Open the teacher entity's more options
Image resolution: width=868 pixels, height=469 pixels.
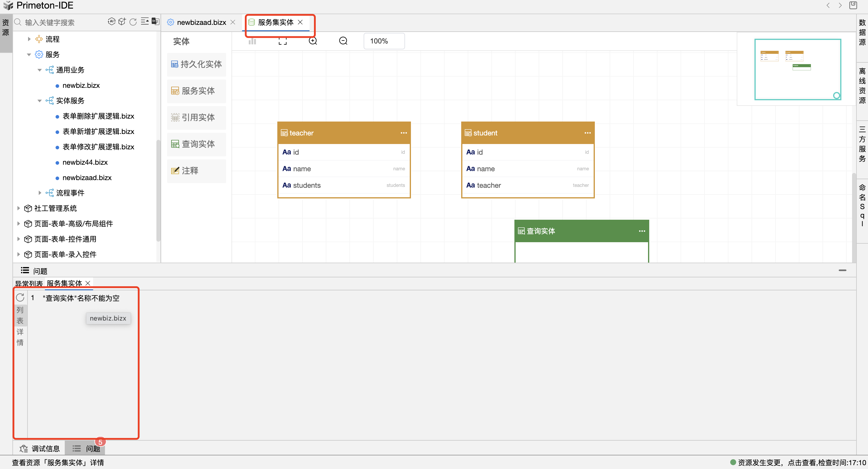tap(403, 133)
